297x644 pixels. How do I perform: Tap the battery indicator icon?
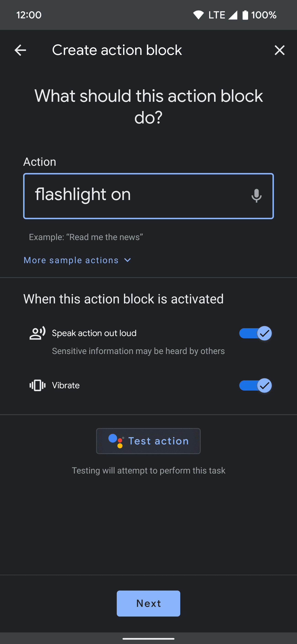tap(245, 15)
